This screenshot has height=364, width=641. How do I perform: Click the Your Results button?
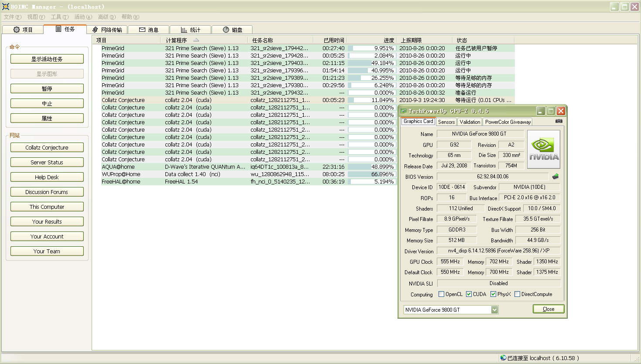point(47,221)
